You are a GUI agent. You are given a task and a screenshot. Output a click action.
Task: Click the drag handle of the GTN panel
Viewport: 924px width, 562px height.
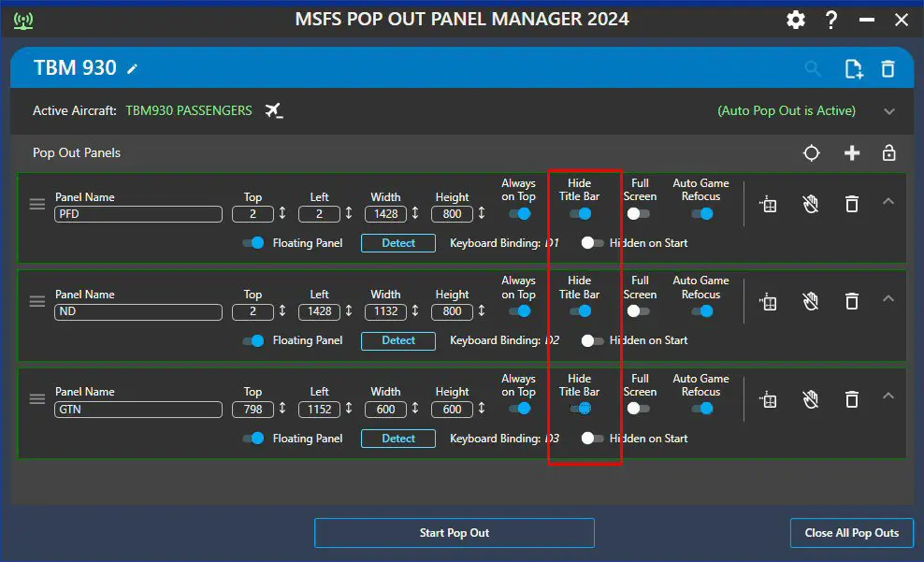[x=37, y=398]
